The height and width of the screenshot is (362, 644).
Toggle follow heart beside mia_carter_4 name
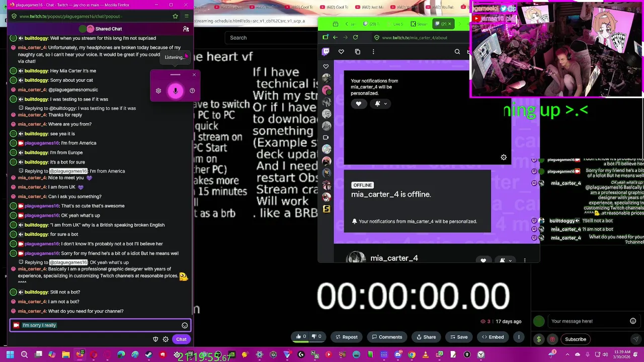tap(484, 260)
